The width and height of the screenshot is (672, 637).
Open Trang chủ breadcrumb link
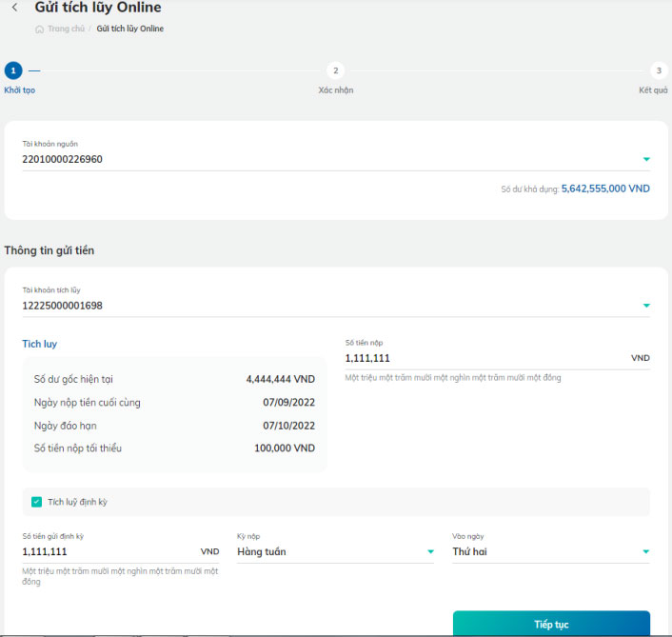(x=66, y=29)
